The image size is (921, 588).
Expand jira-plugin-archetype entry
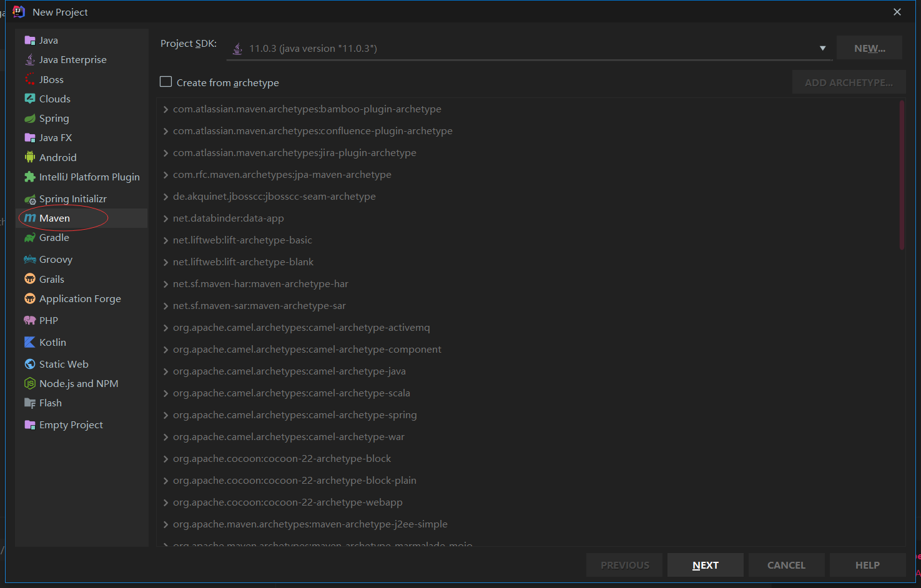tap(165, 153)
